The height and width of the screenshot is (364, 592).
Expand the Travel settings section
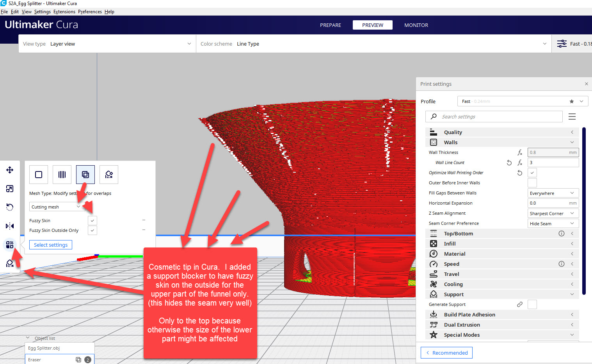[x=502, y=274]
